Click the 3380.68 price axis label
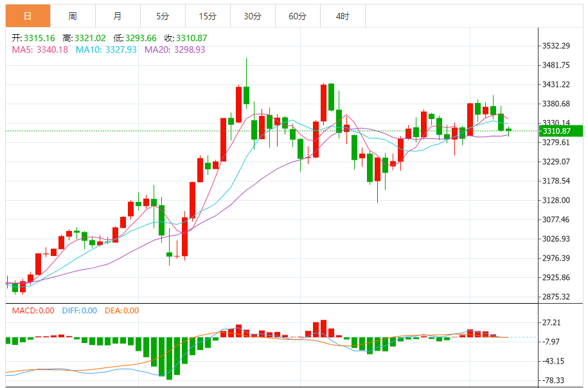 coord(556,104)
